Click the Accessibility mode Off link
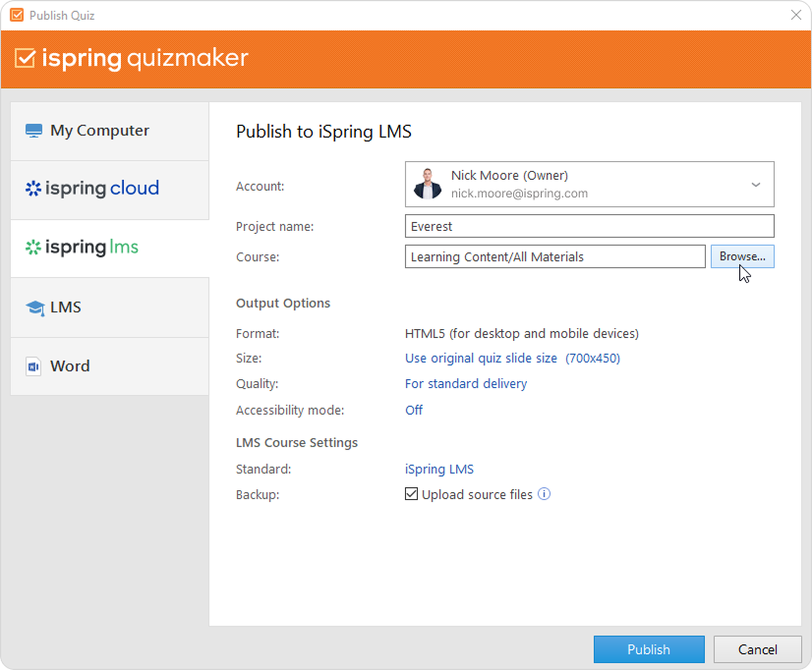The image size is (812, 670). click(x=414, y=410)
